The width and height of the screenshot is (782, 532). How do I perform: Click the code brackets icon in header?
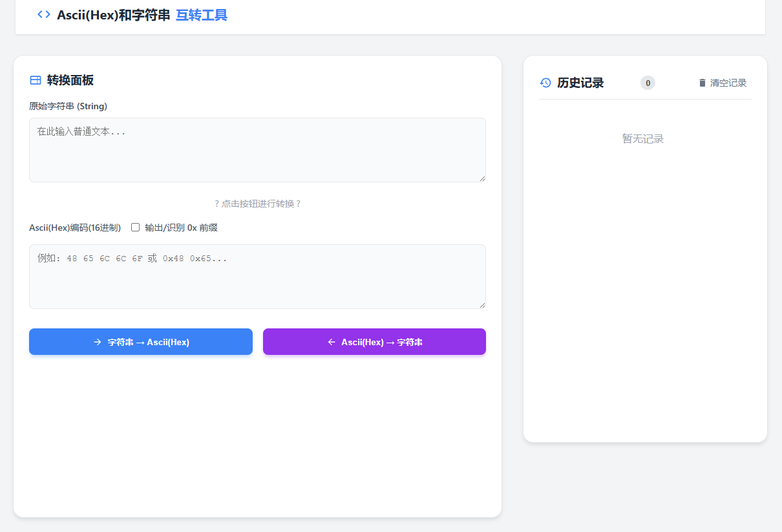tap(44, 14)
